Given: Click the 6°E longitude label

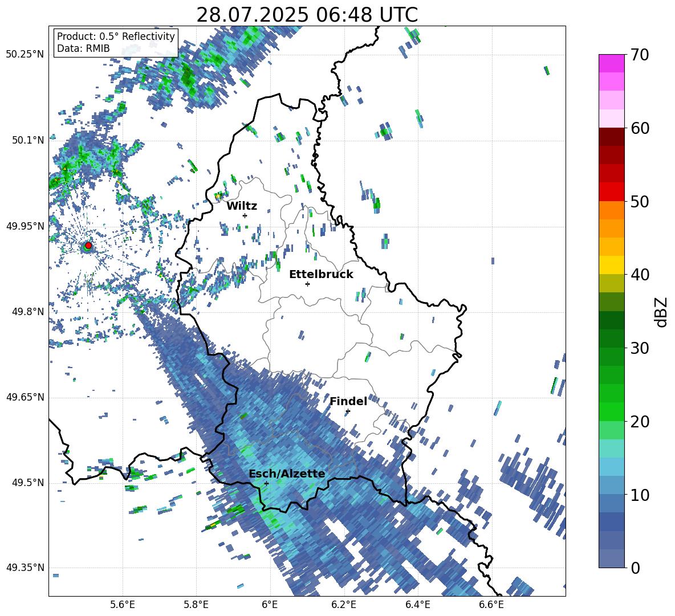Looking at the screenshot, I should tap(270, 605).
